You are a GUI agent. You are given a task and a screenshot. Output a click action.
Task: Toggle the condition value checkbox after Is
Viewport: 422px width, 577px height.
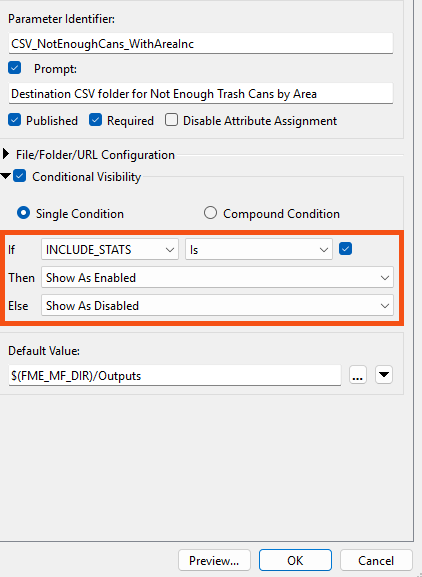(345, 249)
